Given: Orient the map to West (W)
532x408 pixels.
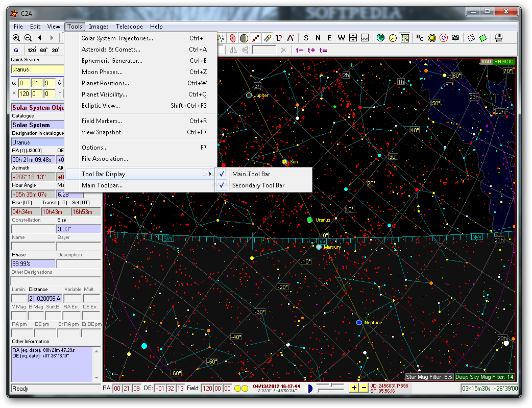Looking at the screenshot, I should [342, 38].
